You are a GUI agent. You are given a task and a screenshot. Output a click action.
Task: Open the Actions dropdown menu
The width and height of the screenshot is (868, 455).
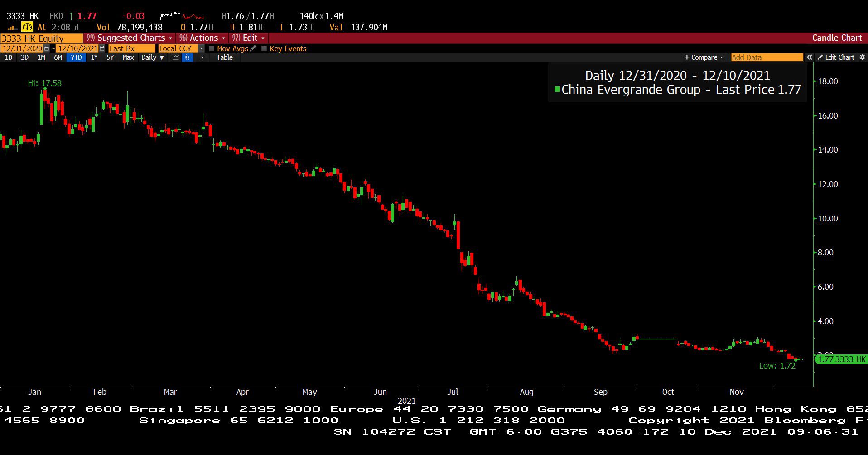[x=202, y=38]
